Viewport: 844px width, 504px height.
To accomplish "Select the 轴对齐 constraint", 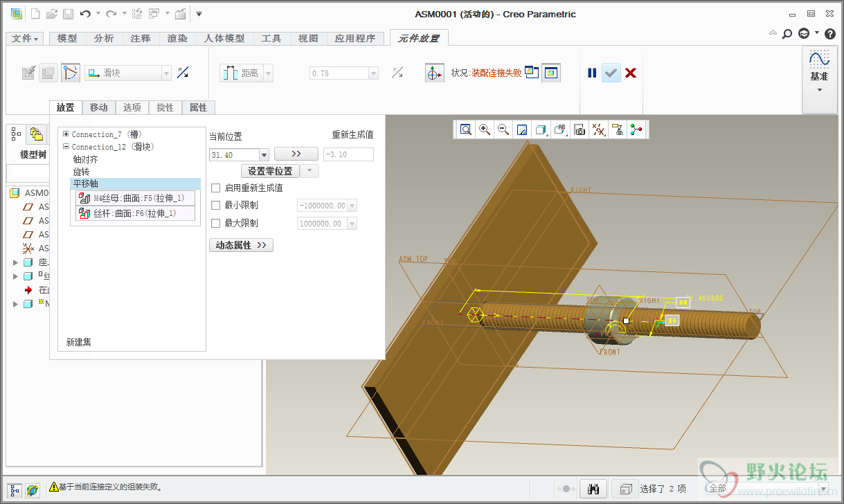I will pyautogui.click(x=86, y=159).
